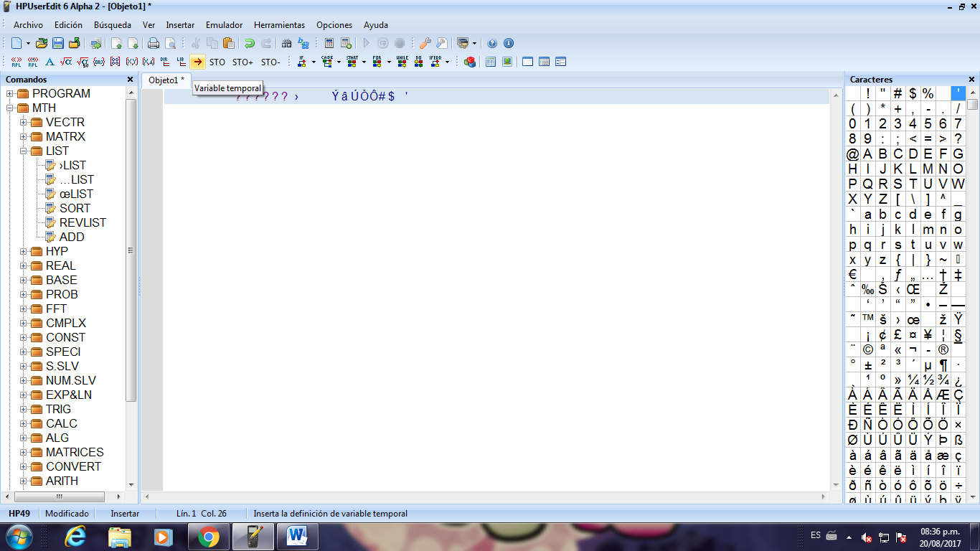Image resolution: width=980 pixels, height=551 pixels.
Task: Open the Edición menu
Action: 68,25
